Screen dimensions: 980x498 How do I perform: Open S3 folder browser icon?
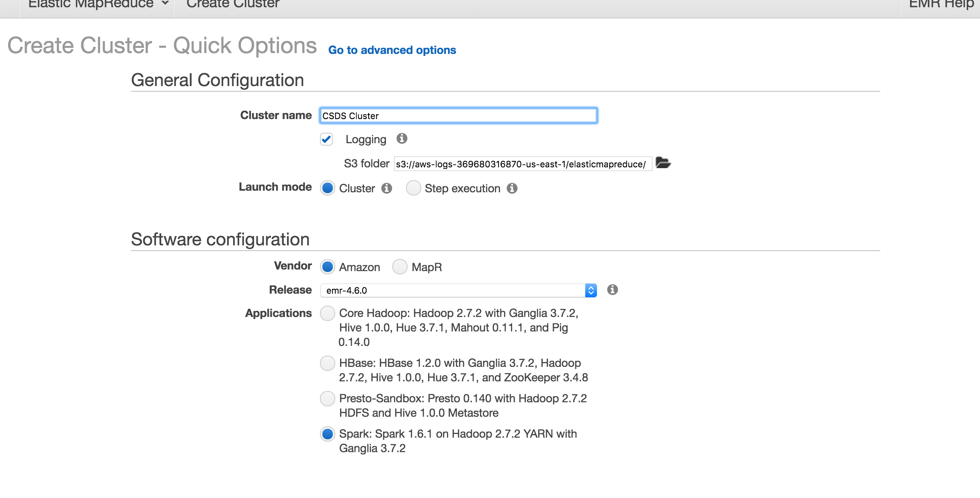663,163
